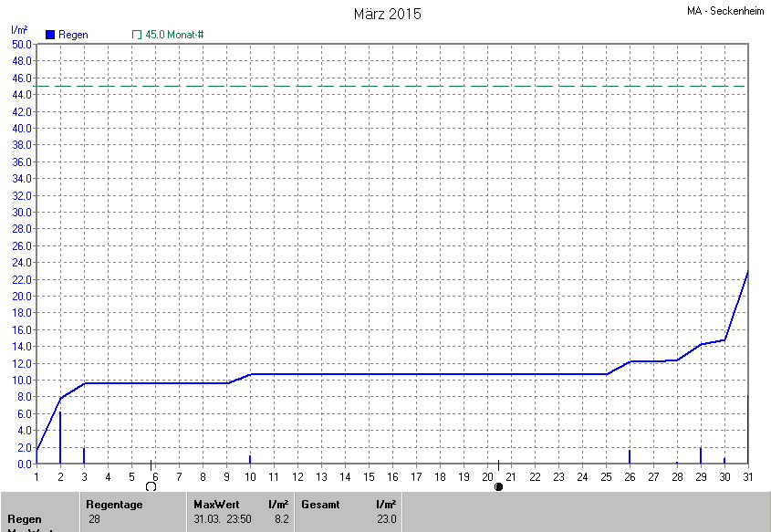Select the Regentage column header

coord(114,504)
